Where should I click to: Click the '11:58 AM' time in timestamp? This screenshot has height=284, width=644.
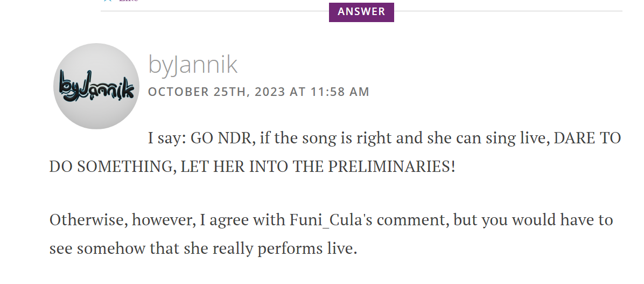click(340, 92)
